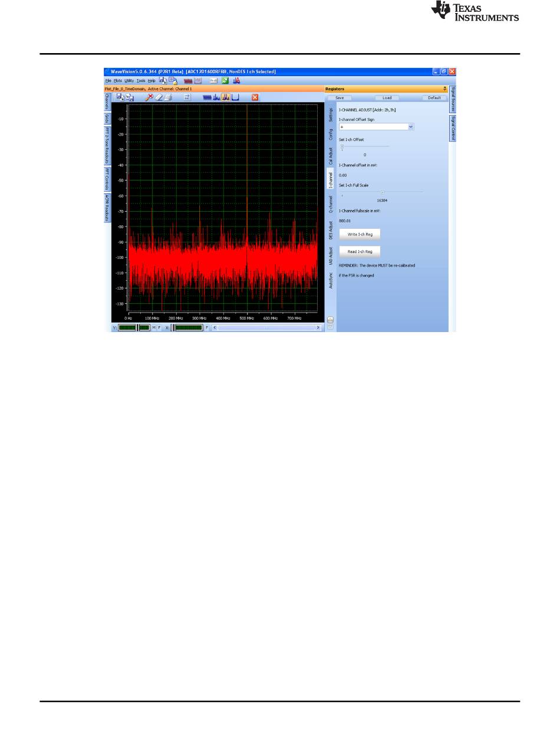Screen dimensions: 560x732
Task: Open the ACPR Readouts side tab
Action: tap(107, 208)
